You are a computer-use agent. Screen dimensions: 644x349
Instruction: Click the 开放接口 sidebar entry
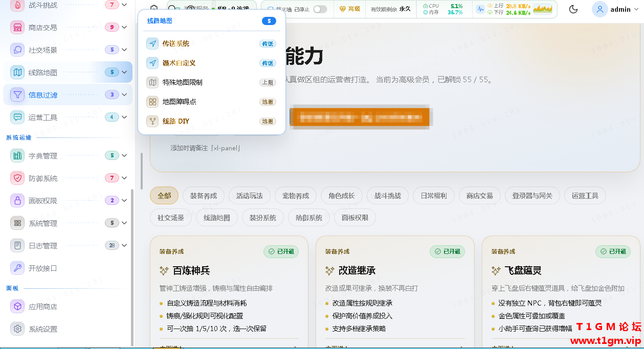pos(68,268)
